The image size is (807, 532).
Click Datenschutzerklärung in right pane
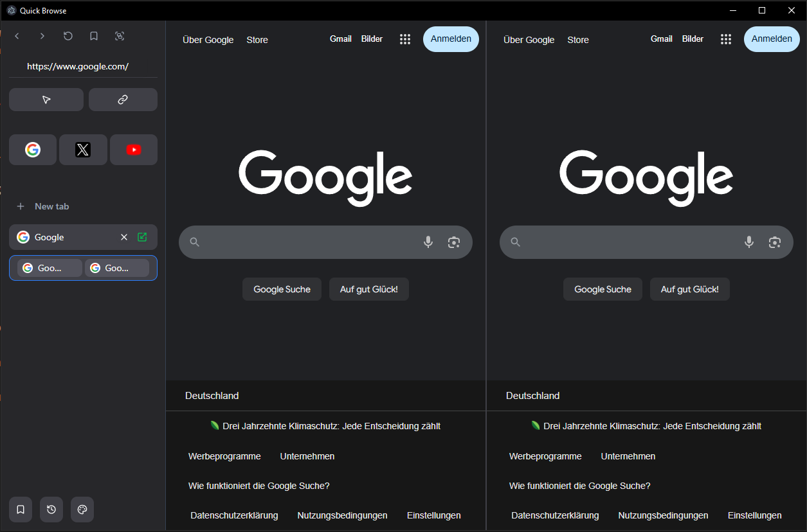point(555,515)
